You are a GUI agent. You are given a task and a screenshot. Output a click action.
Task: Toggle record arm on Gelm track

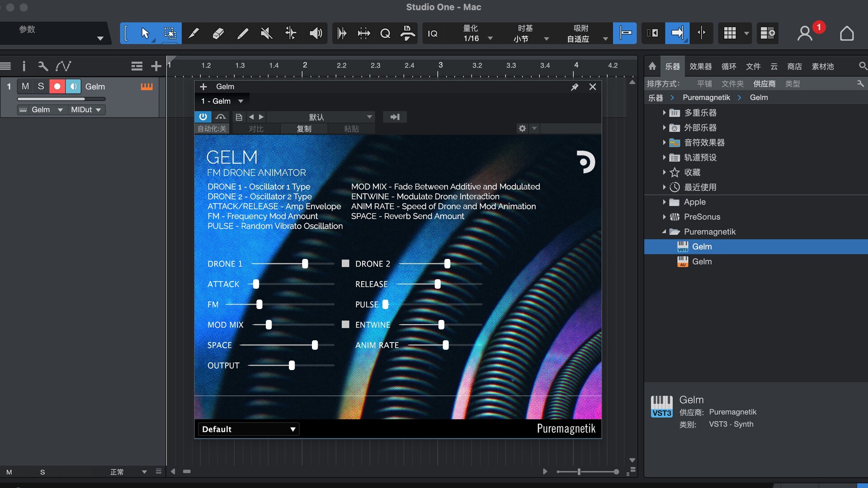click(x=57, y=86)
